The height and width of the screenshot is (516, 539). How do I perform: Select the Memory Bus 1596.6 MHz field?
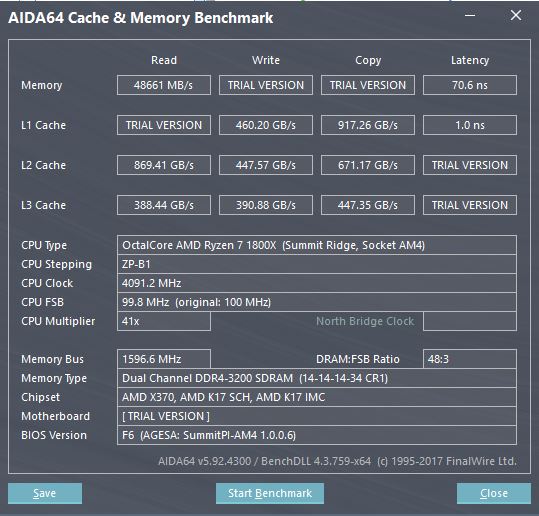pos(164,359)
